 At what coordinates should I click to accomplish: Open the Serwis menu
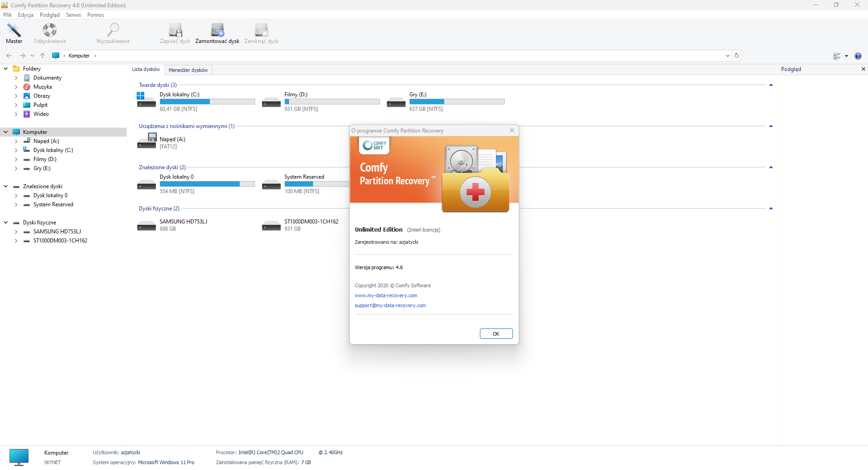pyautogui.click(x=73, y=15)
